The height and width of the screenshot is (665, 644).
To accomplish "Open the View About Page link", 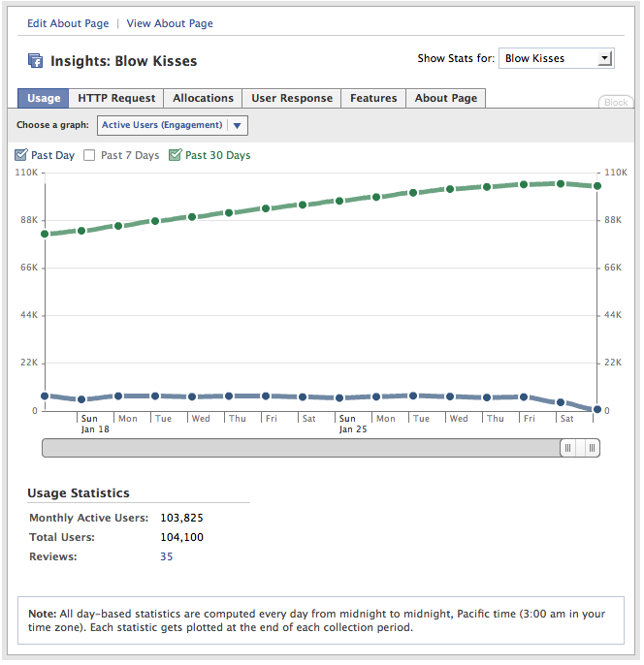I will [x=170, y=23].
